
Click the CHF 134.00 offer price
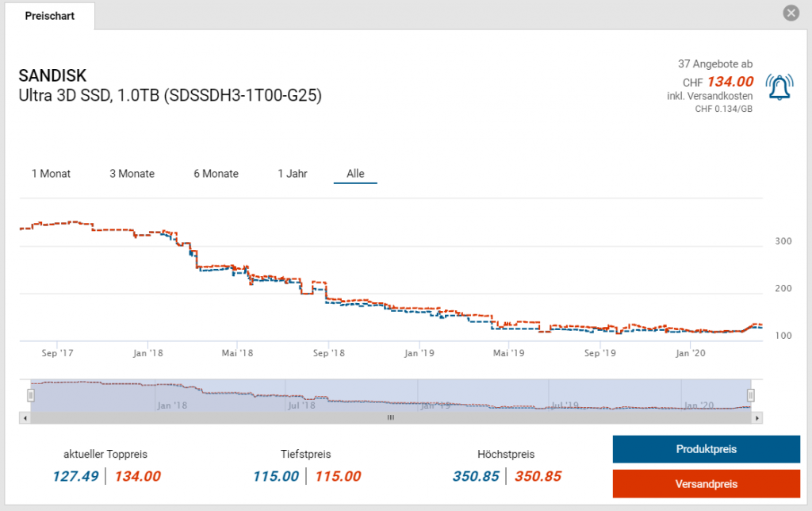pos(730,82)
